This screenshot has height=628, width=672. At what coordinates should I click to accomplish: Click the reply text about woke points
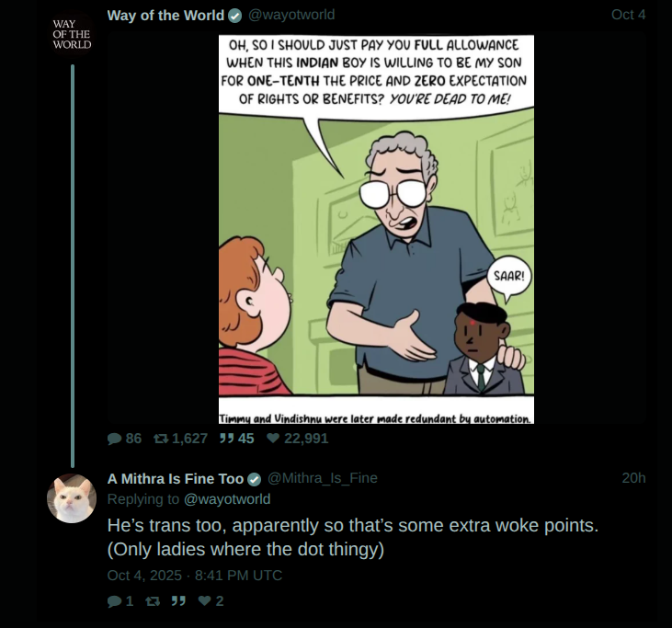click(x=352, y=537)
